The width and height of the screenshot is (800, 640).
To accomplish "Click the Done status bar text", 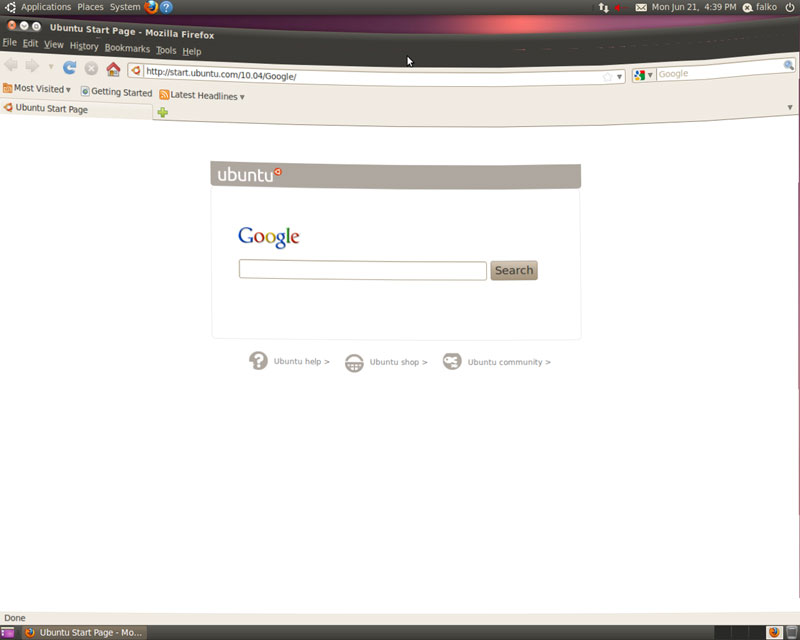I will click(15, 618).
